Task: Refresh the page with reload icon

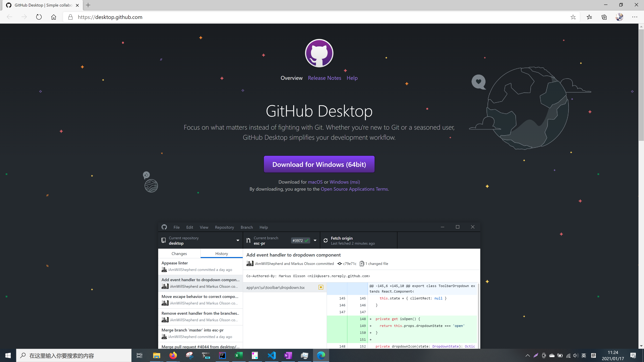Action: [39, 17]
